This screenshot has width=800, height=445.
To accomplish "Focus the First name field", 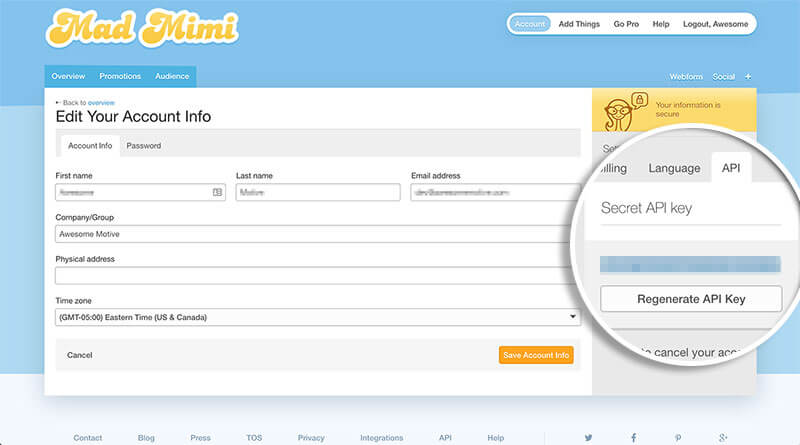I will [x=140, y=192].
